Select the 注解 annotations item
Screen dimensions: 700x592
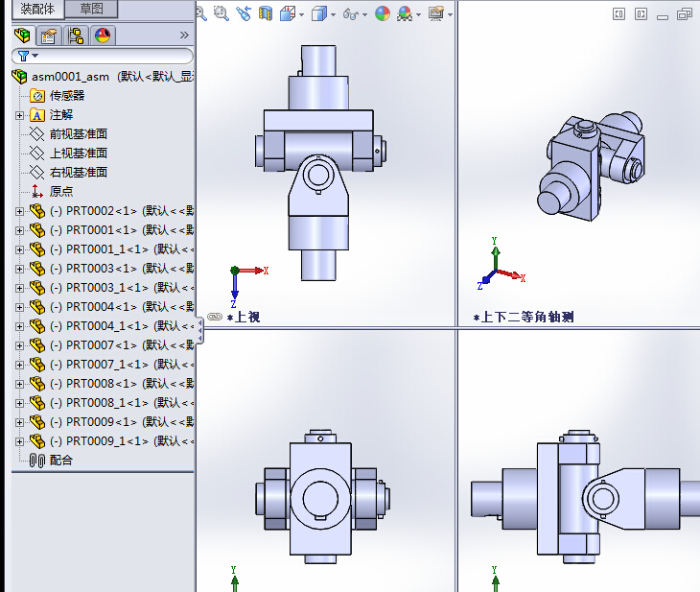click(61, 115)
